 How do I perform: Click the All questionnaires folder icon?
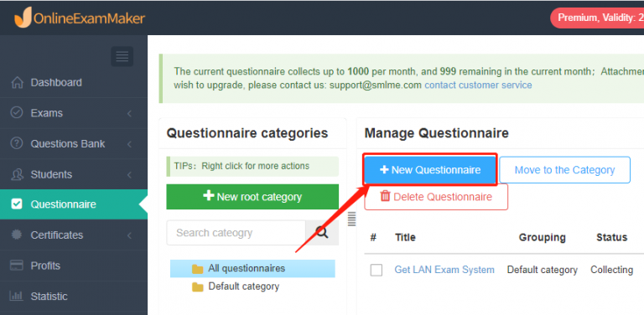pyautogui.click(x=198, y=269)
